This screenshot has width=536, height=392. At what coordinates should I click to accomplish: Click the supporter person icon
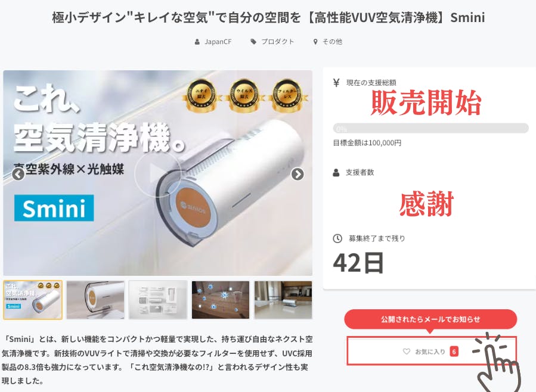[336, 172]
